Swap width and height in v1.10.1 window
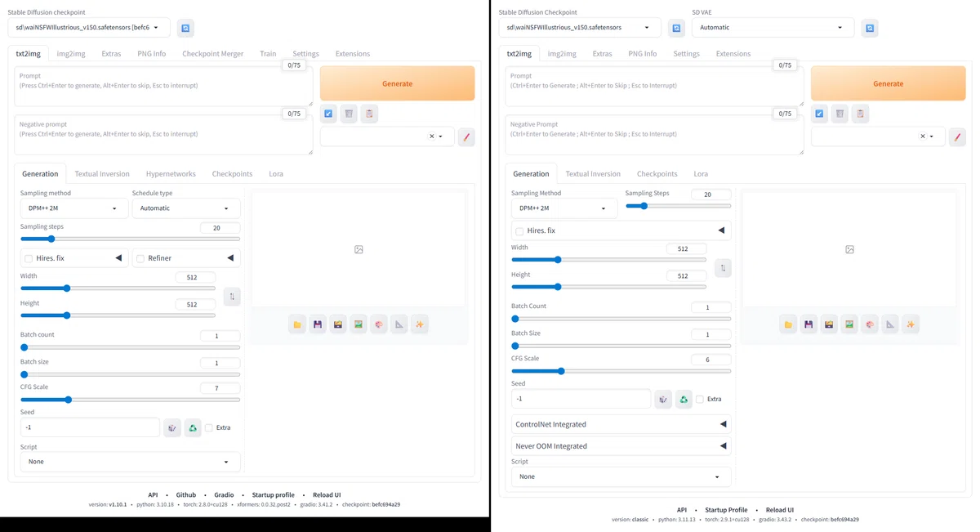Viewport: 980px width, 532px height. 232,297
